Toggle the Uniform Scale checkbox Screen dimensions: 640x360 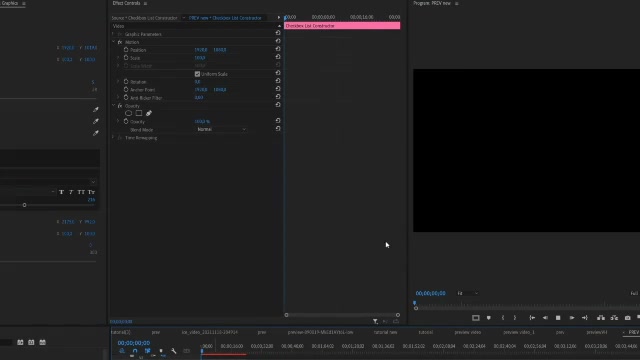(x=197, y=74)
